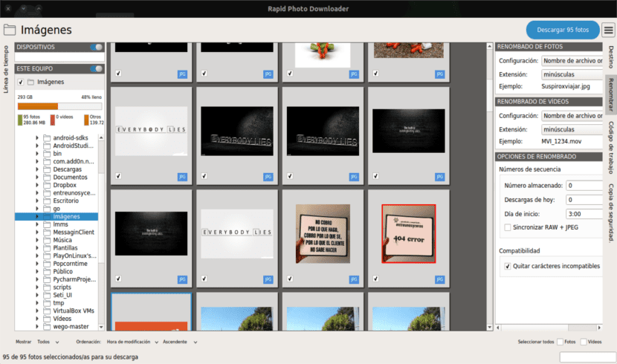Click the Número almacenado field
617x364 pixels.
tap(584, 186)
